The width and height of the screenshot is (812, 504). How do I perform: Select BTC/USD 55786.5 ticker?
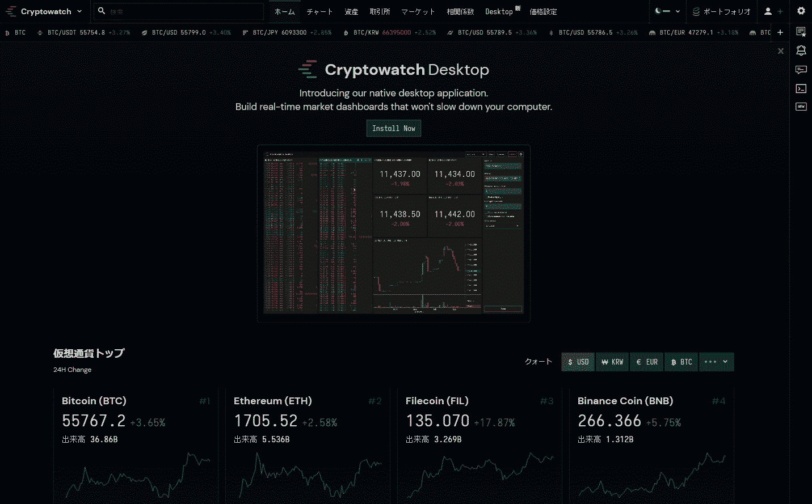594,32
